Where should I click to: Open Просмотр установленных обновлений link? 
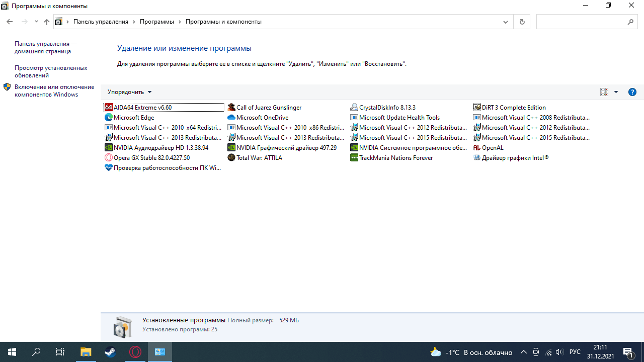point(51,71)
